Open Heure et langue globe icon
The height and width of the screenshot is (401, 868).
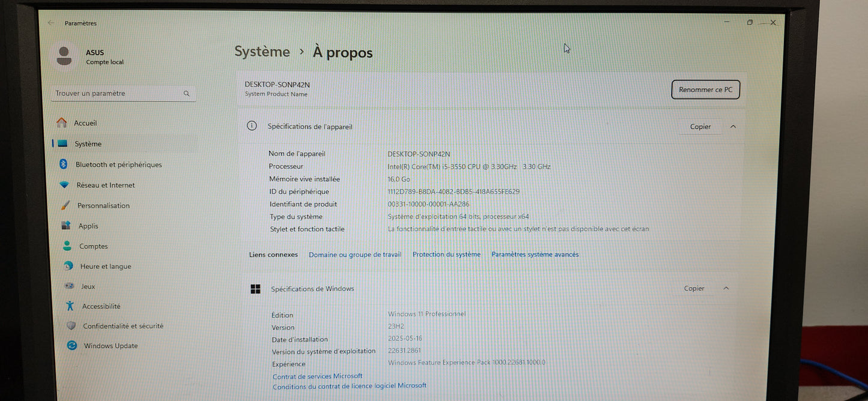(x=68, y=266)
